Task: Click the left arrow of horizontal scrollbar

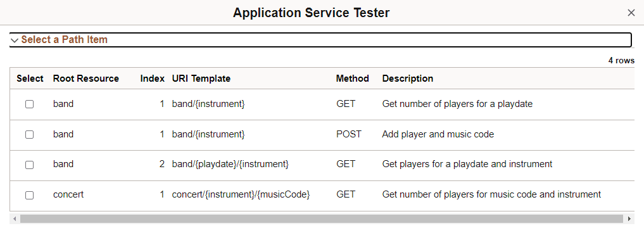Action: pos(15,218)
